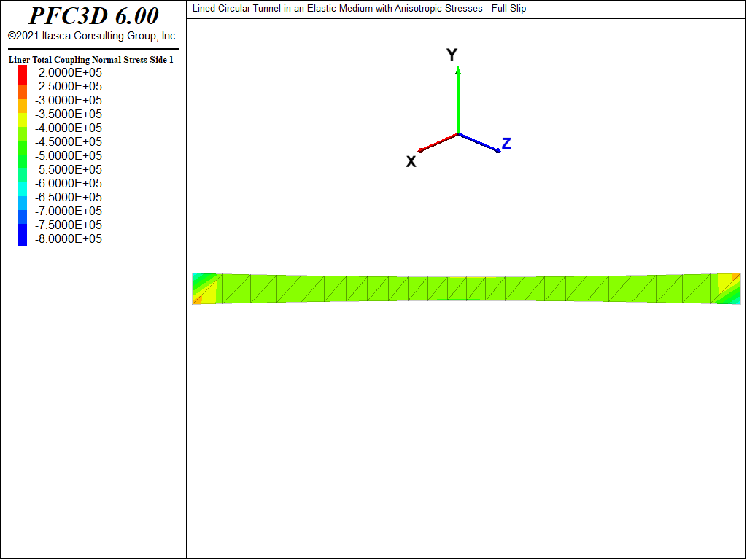Screen dimensions: 747x560
Task: Click the green Y axis arrow
Action: click(458, 101)
